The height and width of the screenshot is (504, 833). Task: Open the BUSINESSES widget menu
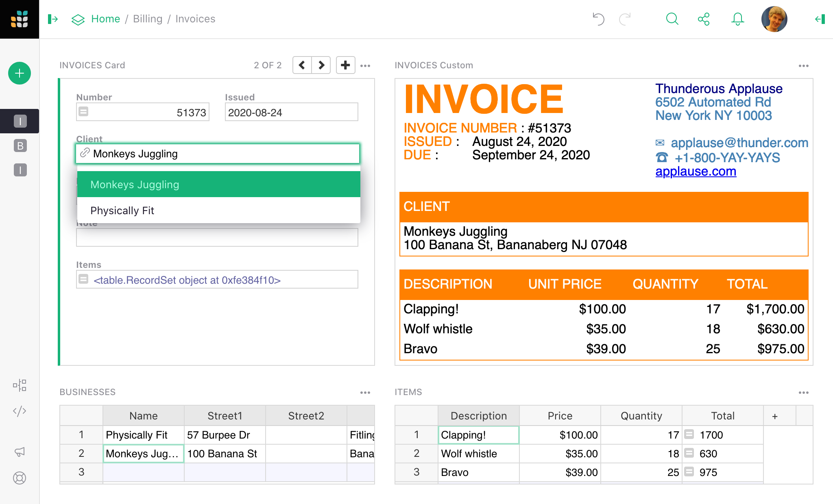click(x=365, y=392)
